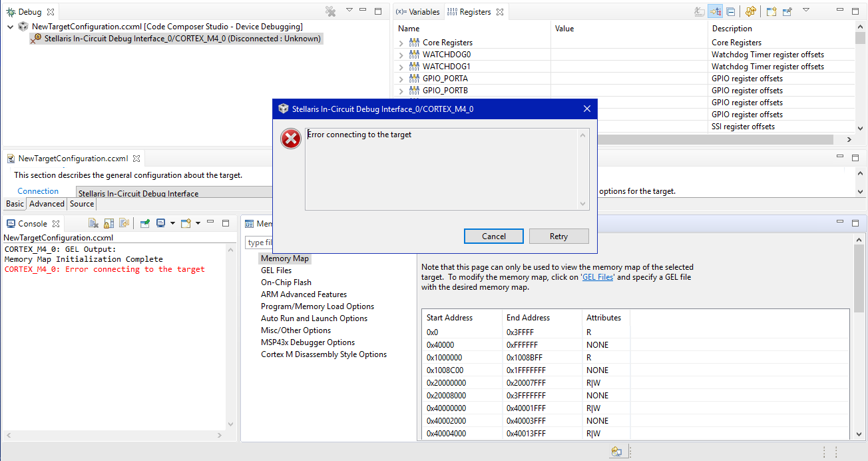This screenshot has width=868, height=461.
Task: Select GEL Files in options list
Action: coord(276,270)
